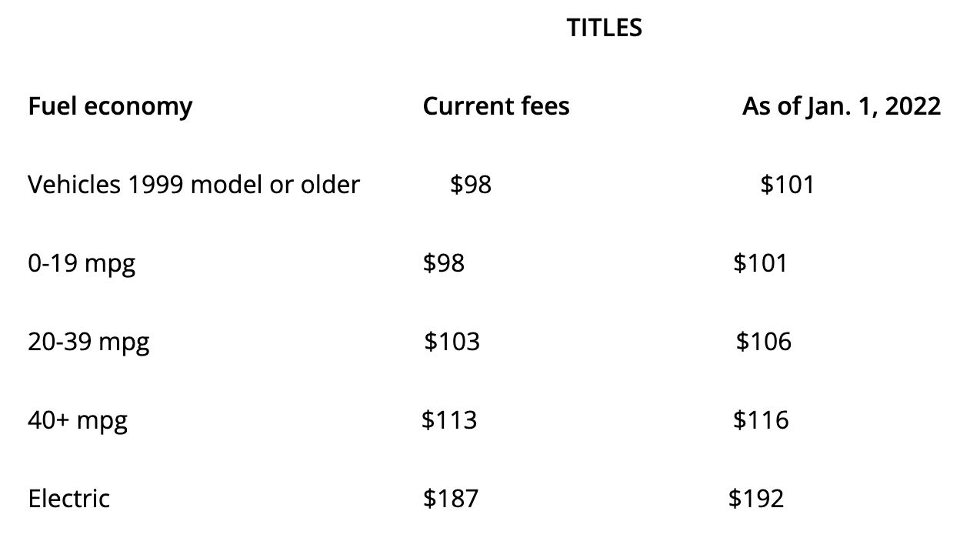Select the $101 fee for 1999 or older vehicles

(787, 185)
